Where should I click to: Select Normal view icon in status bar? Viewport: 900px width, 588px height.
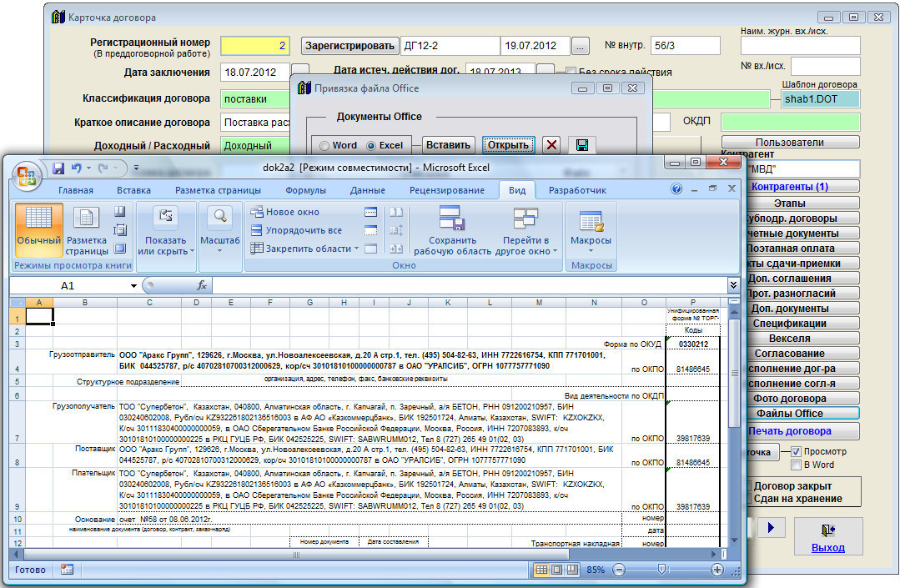click(541, 570)
